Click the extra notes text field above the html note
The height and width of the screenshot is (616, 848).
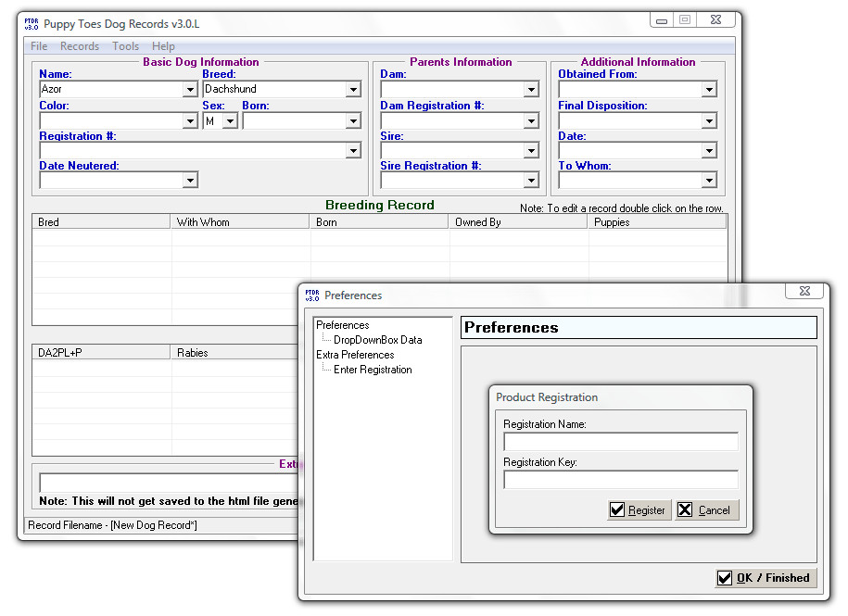point(170,483)
